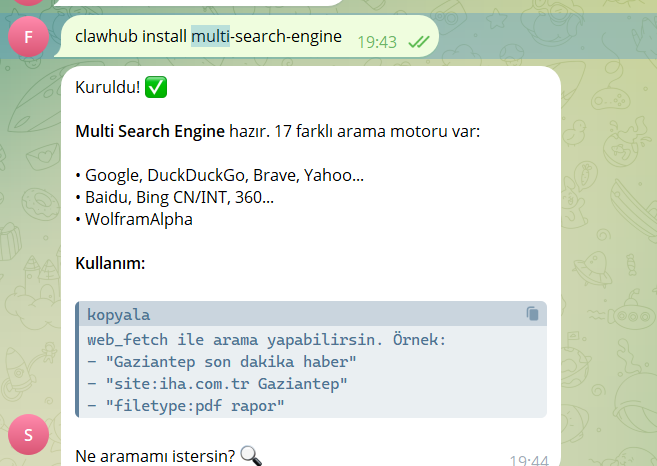Click the web_fetch ile arama code line
This screenshot has width=657, height=466.
pos(266,340)
